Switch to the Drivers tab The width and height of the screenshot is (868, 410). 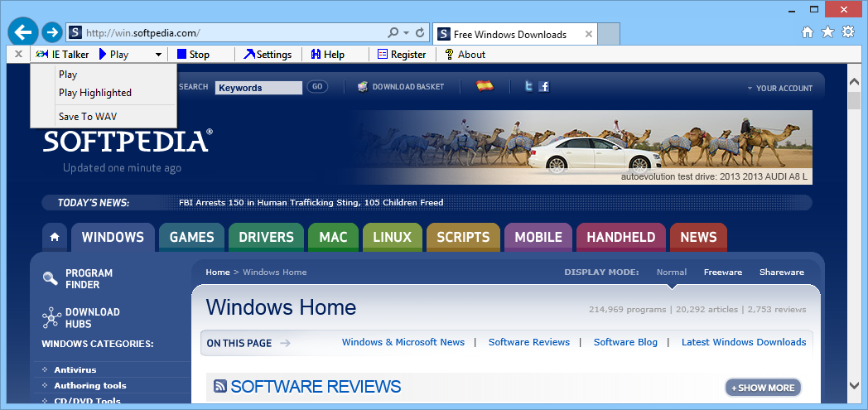click(x=266, y=238)
